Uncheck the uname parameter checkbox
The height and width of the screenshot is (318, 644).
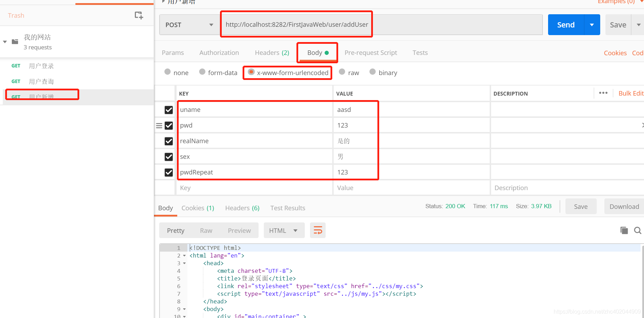point(169,110)
